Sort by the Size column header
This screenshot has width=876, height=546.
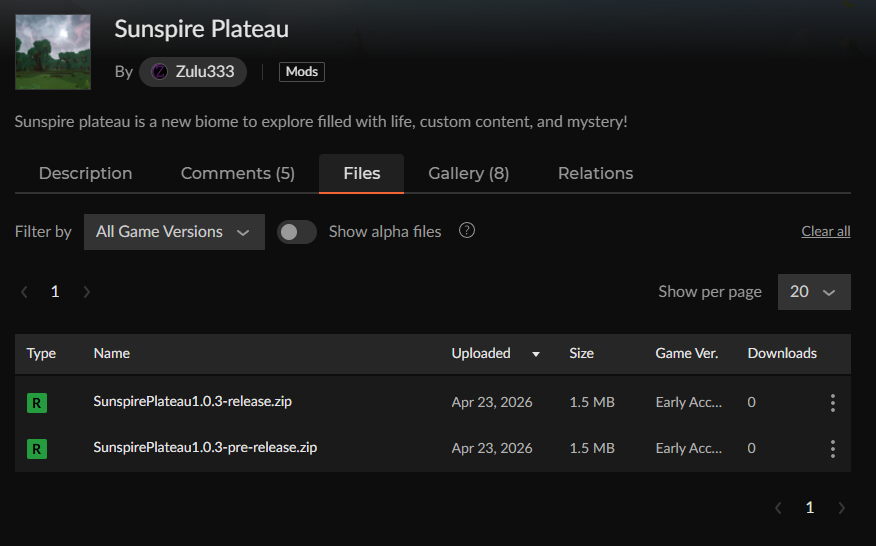pos(582,353)
